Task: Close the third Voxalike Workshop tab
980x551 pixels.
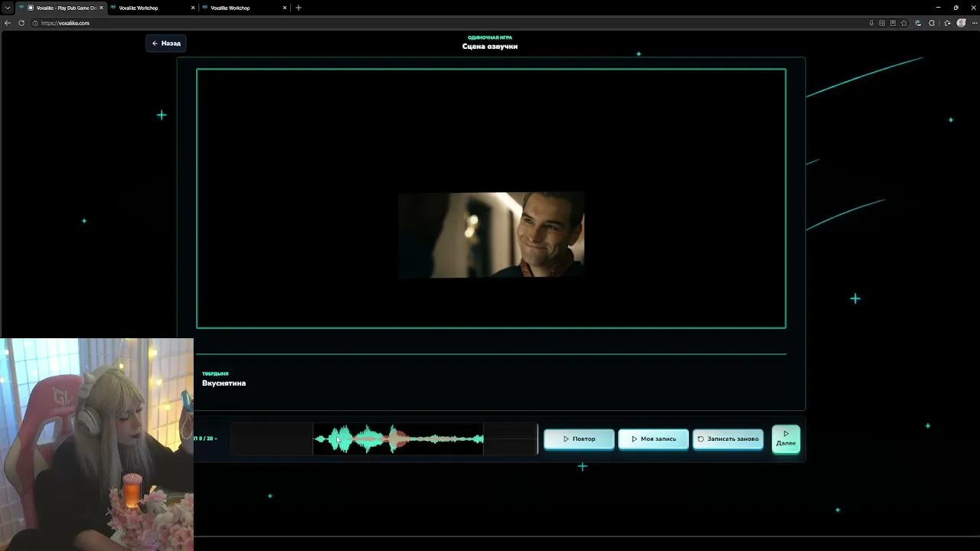Action: [285, 8]
